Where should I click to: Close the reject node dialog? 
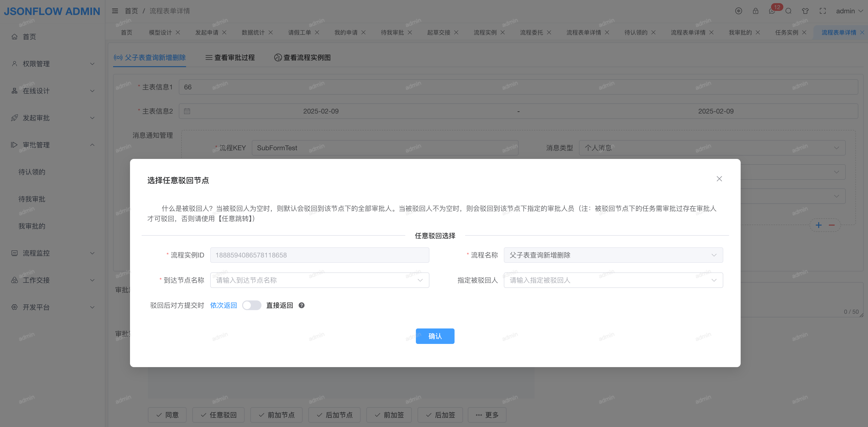click(x=719, y=179)
